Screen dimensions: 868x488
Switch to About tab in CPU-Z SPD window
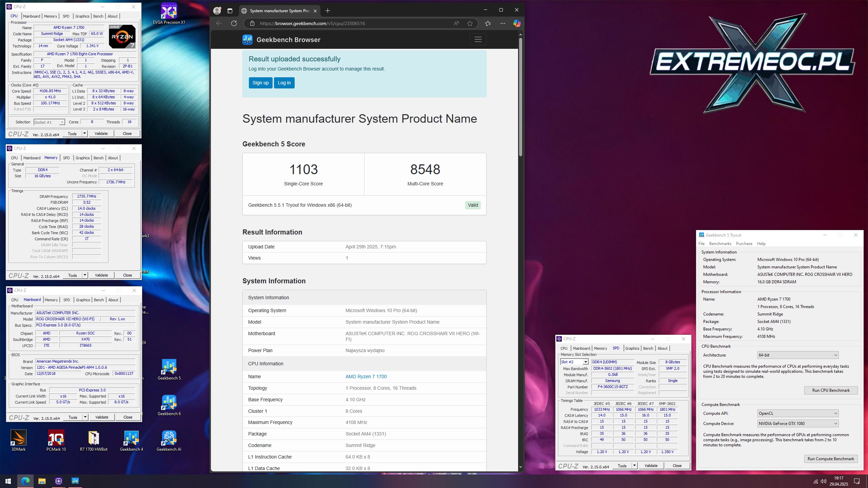coord(662,348)
